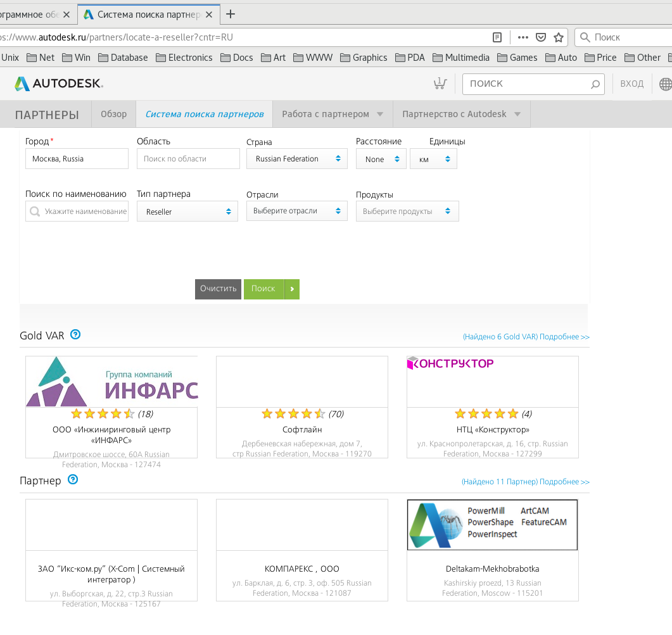Click the PowerMill ArtCAM logo thumbnail
Image resolution: width=672 pixels, height=635 pixels.
(492, 524)
